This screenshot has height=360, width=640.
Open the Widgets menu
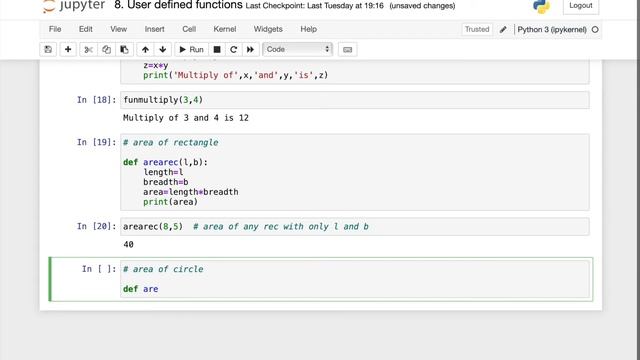pyautogui.click(x=268, y=29)
